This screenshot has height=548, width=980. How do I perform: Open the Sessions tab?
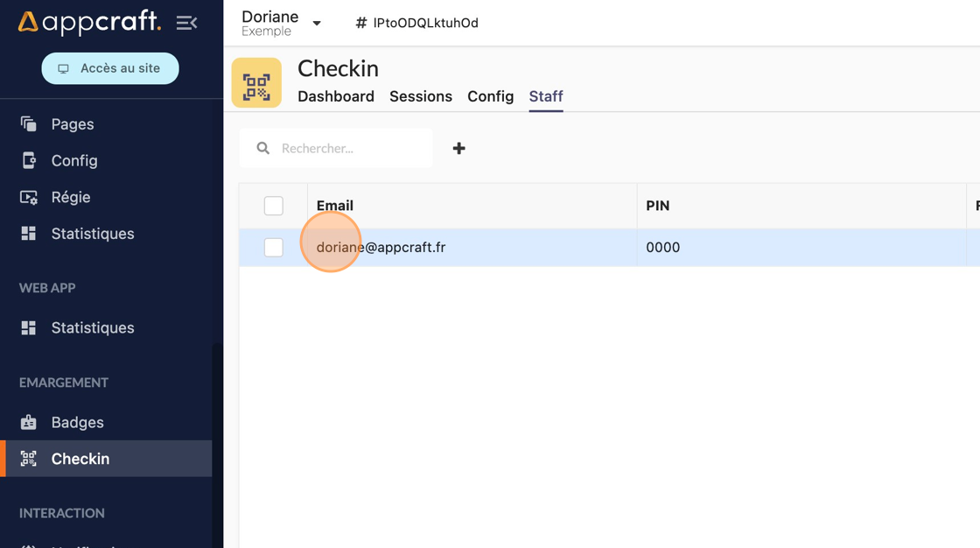[x=421, y=96]
